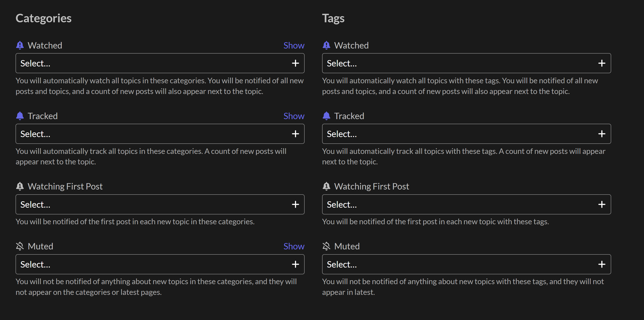Click the Watched bell icon under Categories
This screenshot has width=644, height=320.
(20, 45)
